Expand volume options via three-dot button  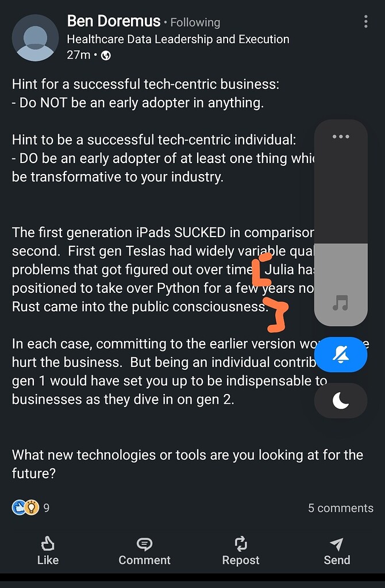tap(341, 136)
